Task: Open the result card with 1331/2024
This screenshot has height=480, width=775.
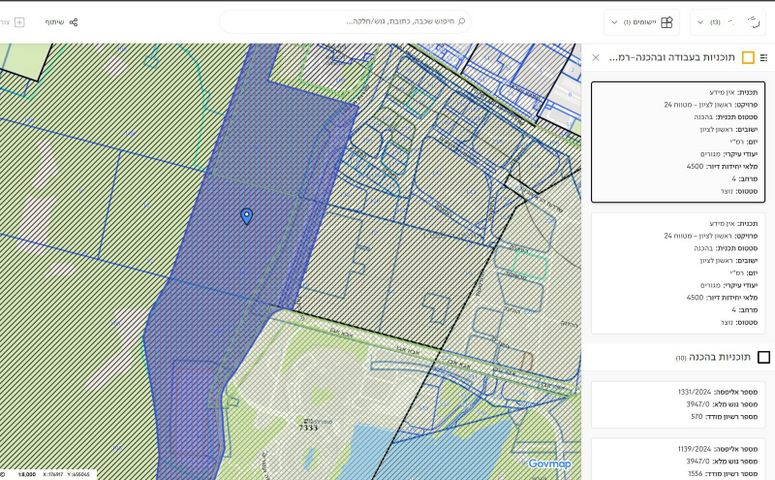Action: [x=678, y=404]
